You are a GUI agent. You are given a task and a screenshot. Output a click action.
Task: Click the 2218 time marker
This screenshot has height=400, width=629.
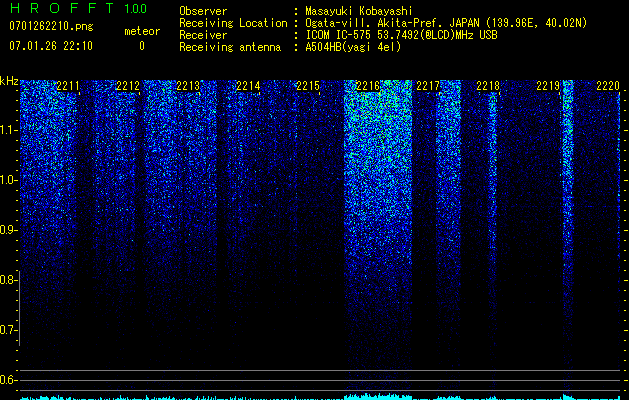click(488, 86)
